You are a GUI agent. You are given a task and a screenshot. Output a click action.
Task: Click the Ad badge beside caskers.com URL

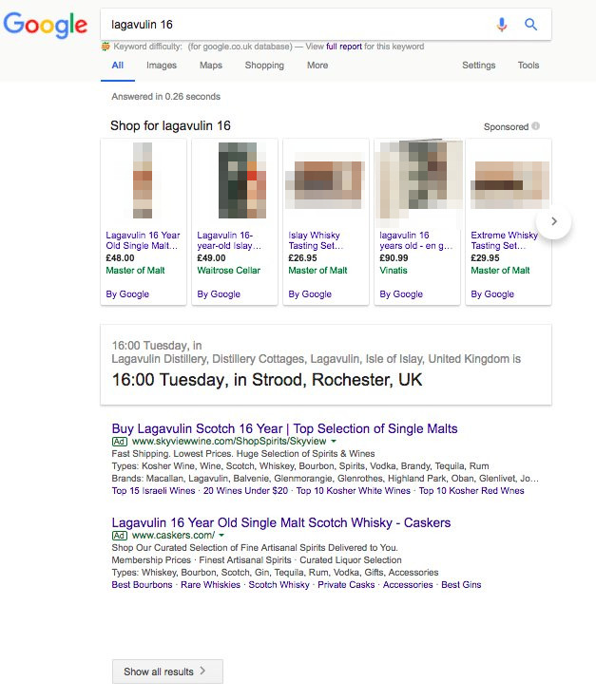(119, 536)
